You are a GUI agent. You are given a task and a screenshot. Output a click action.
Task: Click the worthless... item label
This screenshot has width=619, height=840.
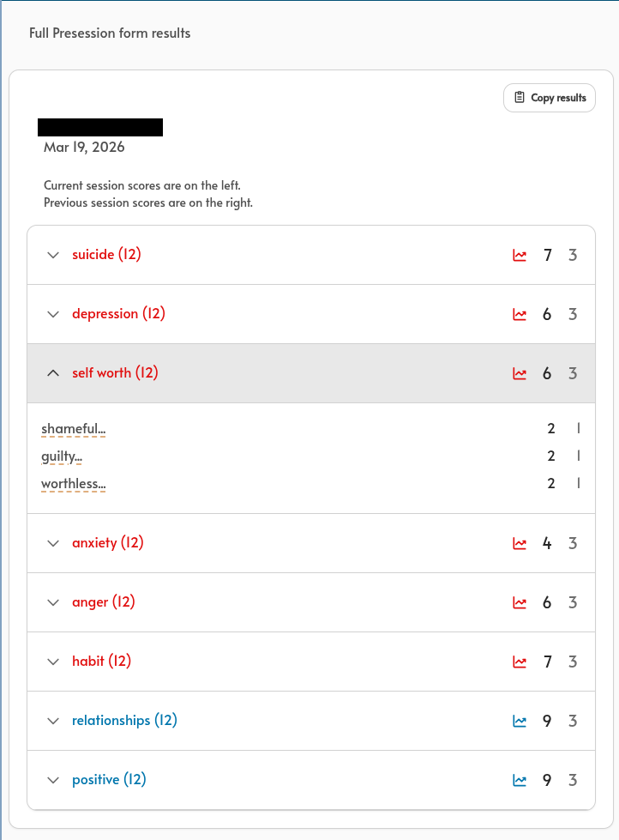[x=74, y=484]
